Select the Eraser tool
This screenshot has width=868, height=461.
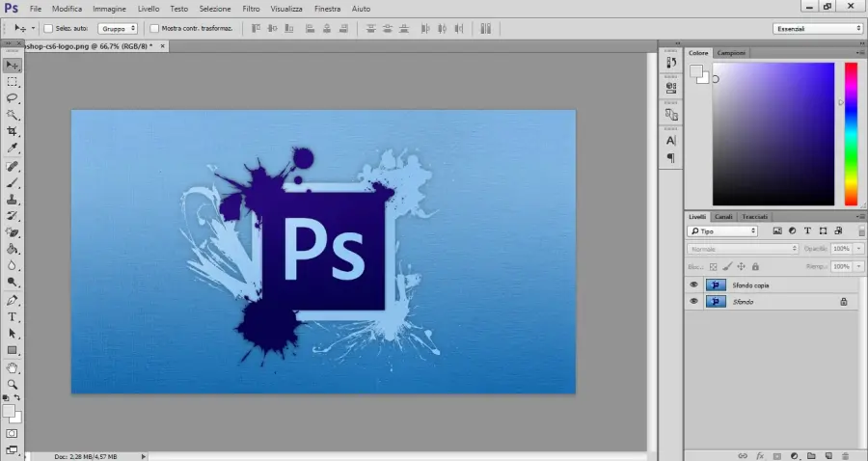coord(13,233)
